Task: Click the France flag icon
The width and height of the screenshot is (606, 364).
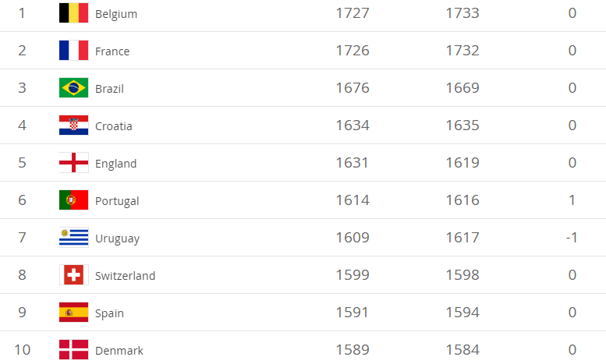Action: point(73,51)
